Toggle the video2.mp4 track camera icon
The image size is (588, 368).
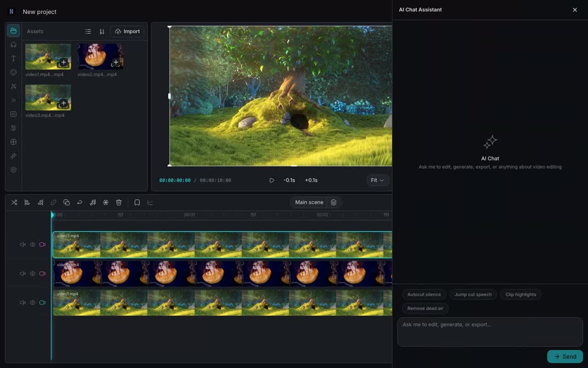[42, 274]
